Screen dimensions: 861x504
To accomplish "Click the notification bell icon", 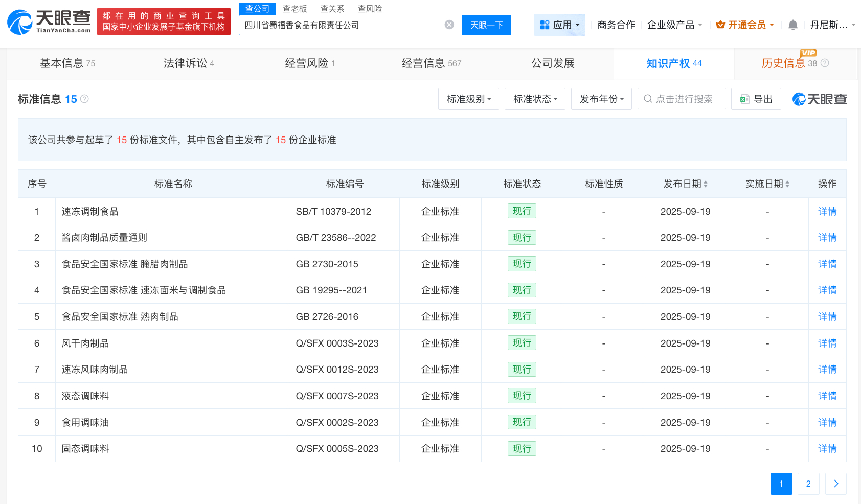I will (x=792, y=25).
